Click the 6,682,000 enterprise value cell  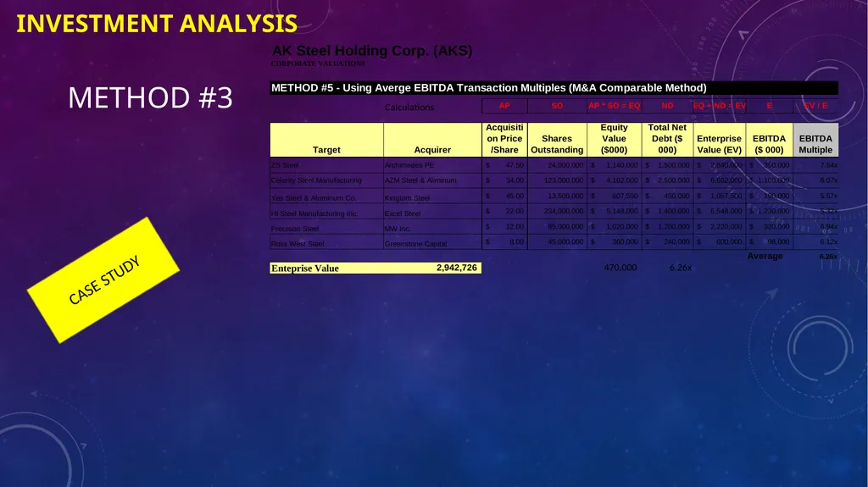pos(719,180)
